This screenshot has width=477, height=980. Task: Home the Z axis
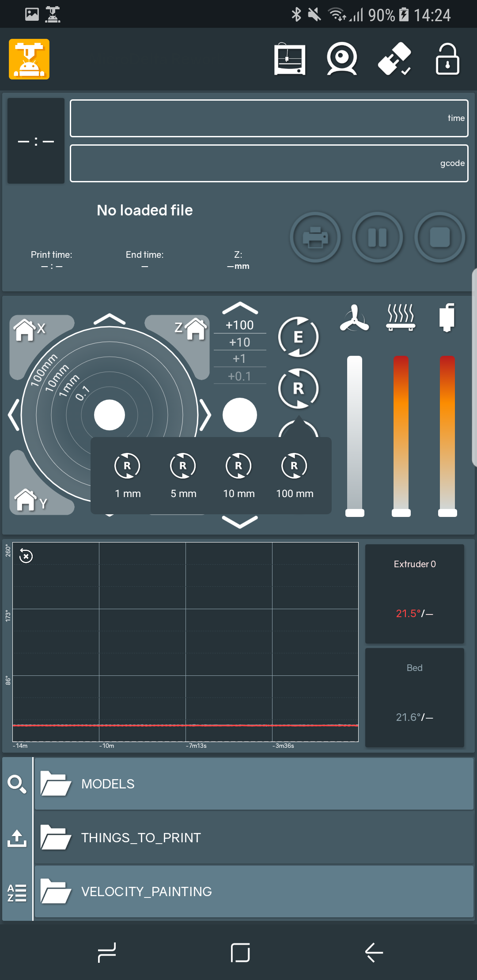[x=191, y=328]
